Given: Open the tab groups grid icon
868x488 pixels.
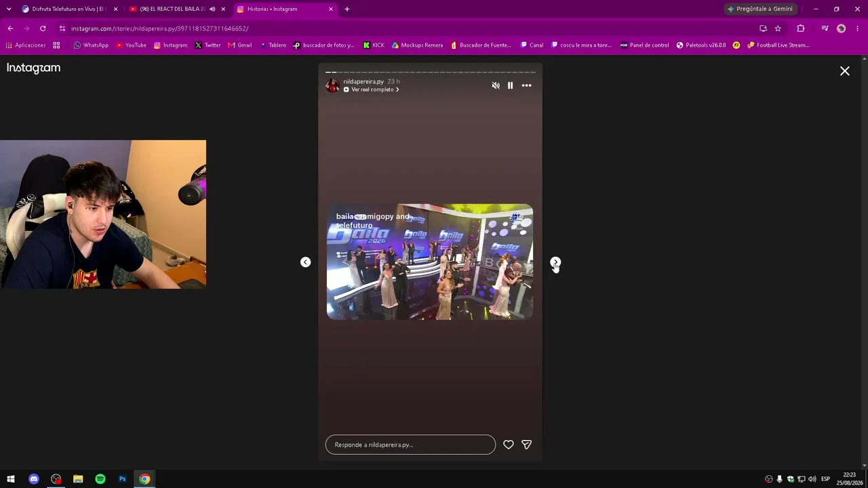Looking at the screenshot, I should (57, 45).
